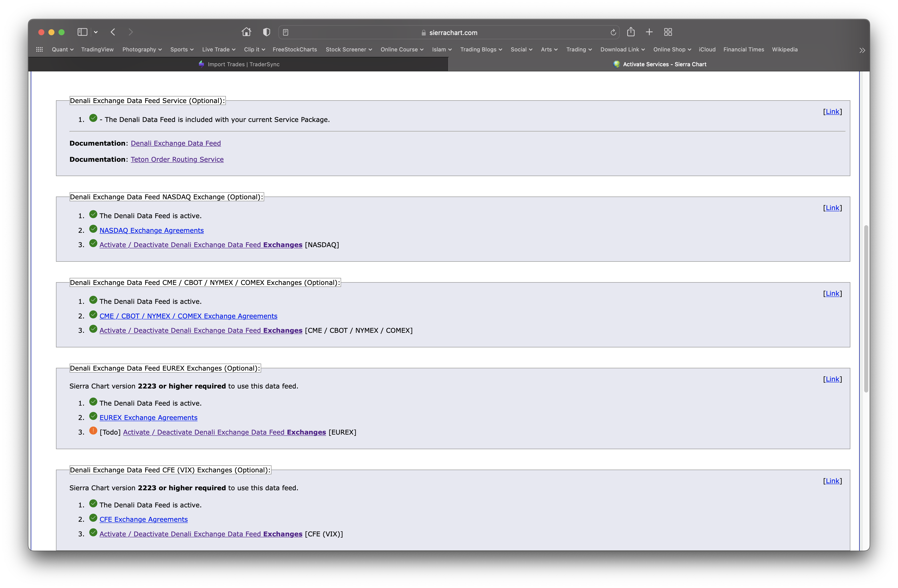The height and width of the screenshot is (588, 898).
Task: Expand the Stock Screener bookmarks folder
Action: point(349,49)
